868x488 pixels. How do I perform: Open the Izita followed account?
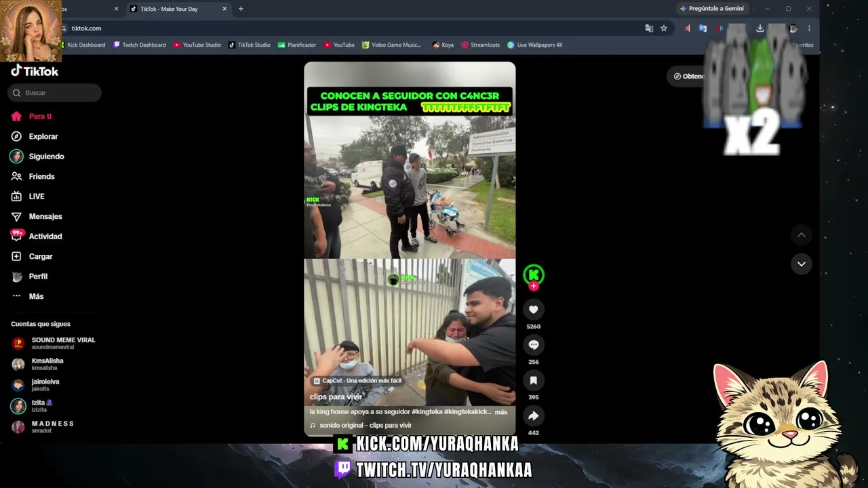click(32, 406)
